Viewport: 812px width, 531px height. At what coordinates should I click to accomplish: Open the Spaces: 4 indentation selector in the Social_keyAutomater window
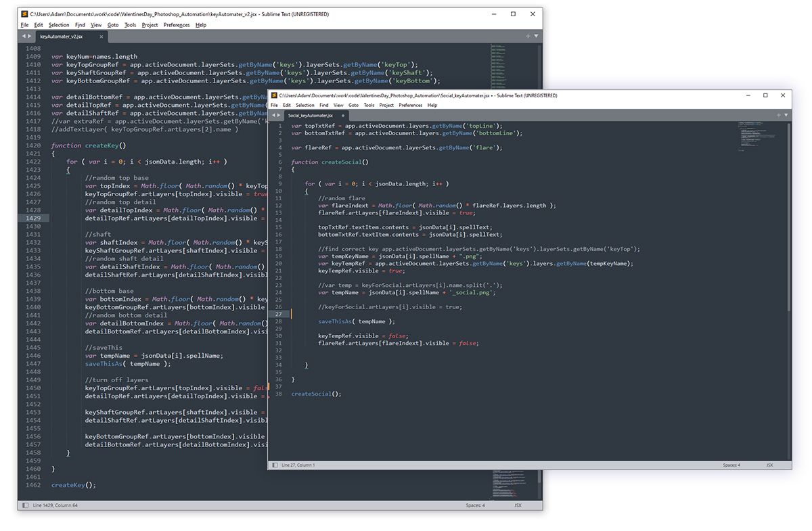tap(731, 465)
